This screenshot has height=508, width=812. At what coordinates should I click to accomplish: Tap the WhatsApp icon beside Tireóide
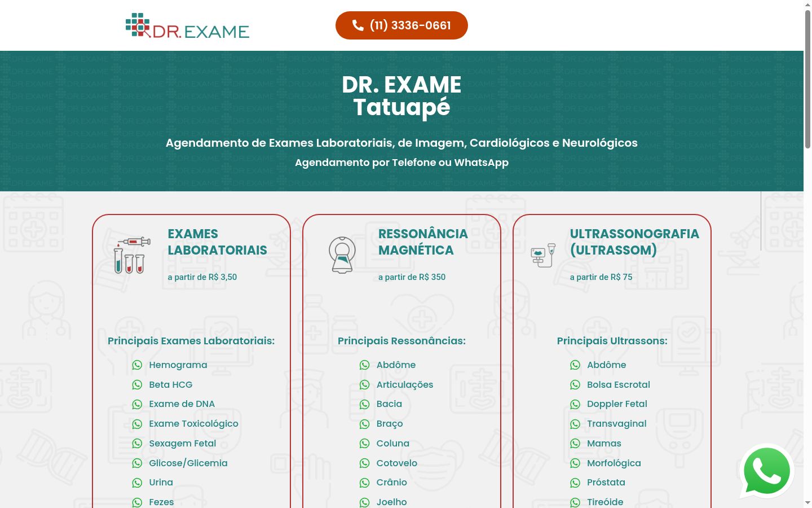(575, 502)
